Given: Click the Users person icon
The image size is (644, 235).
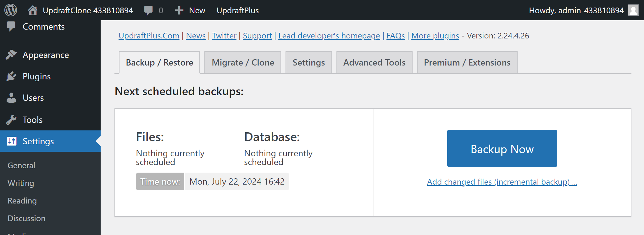Looking at the screenshot, I should coord(11,98).
